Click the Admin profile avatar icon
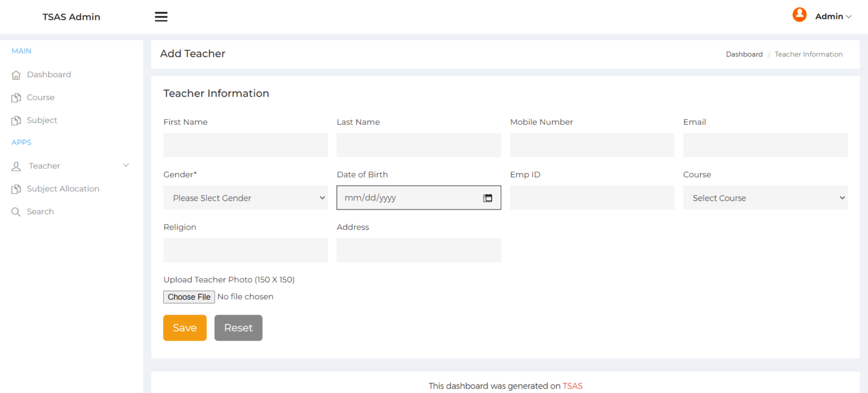The image size is (868, 393). pos(799,15)
